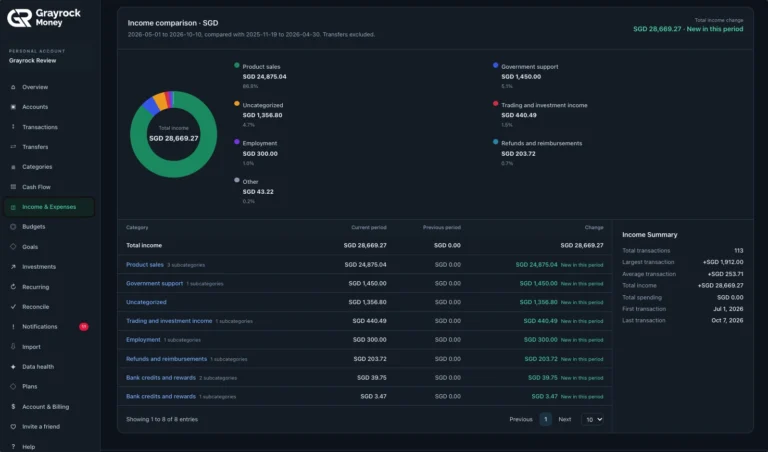Click the orange Uncategorized legend dot

(237, 103)
